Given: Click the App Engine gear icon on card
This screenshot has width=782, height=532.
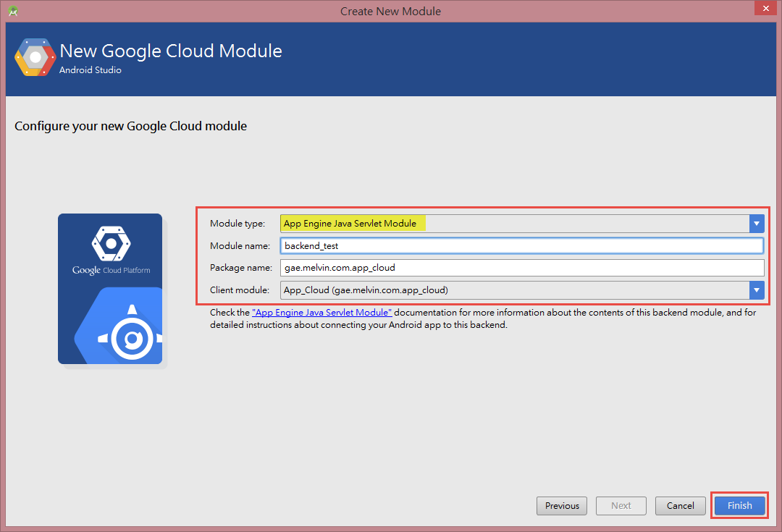Looking at the screenshot, I should [x=131, y=332].
